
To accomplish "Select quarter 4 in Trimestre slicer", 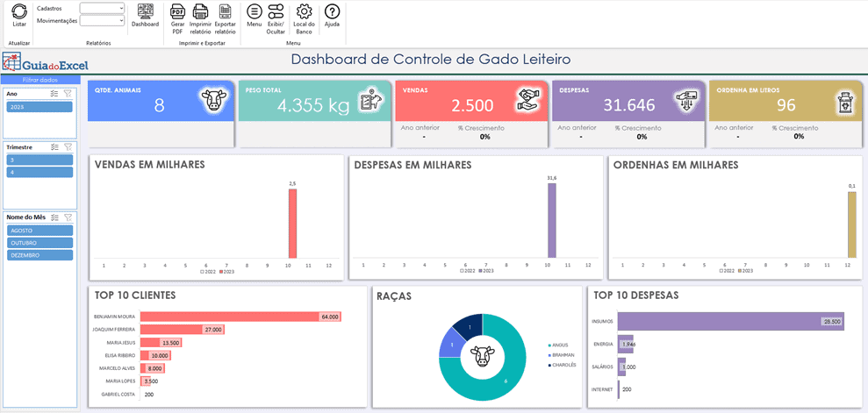I will 39,172.
